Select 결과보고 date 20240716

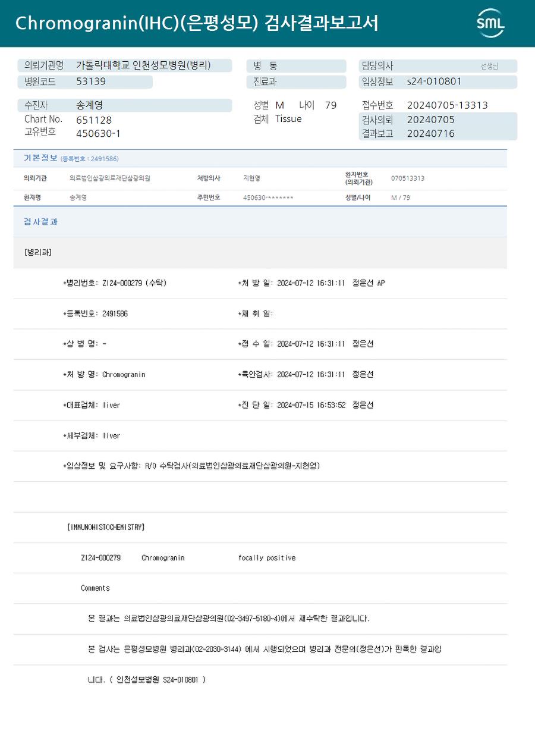[430, 133]
